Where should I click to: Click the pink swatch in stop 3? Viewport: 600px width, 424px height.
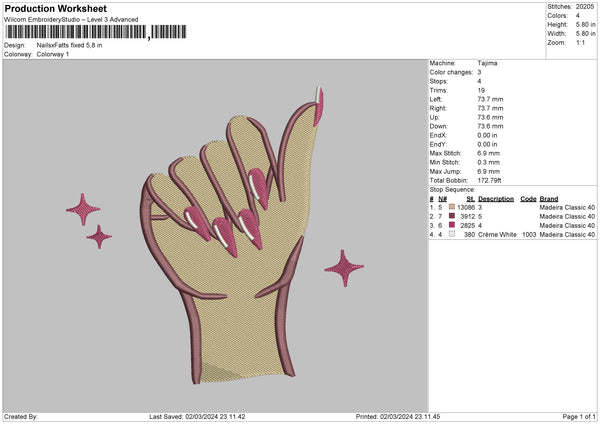point(452,225)
